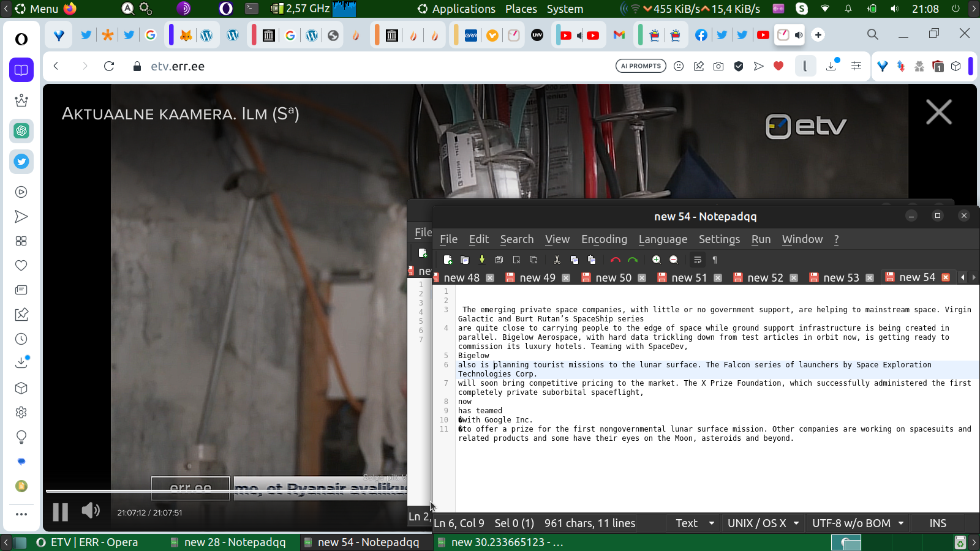Viewport: 980px width, 551px height.
Task: Open ChatGPT from the Opera sidebar
Action: 21,130
